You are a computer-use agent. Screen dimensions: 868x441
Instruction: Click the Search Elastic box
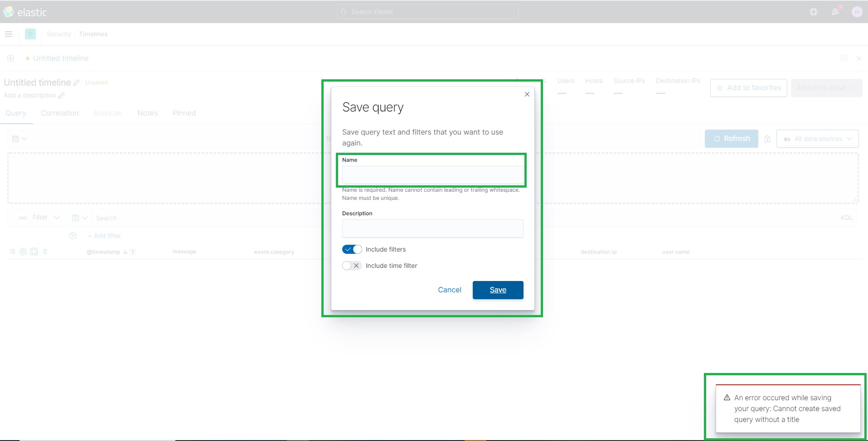coord(427,12)
